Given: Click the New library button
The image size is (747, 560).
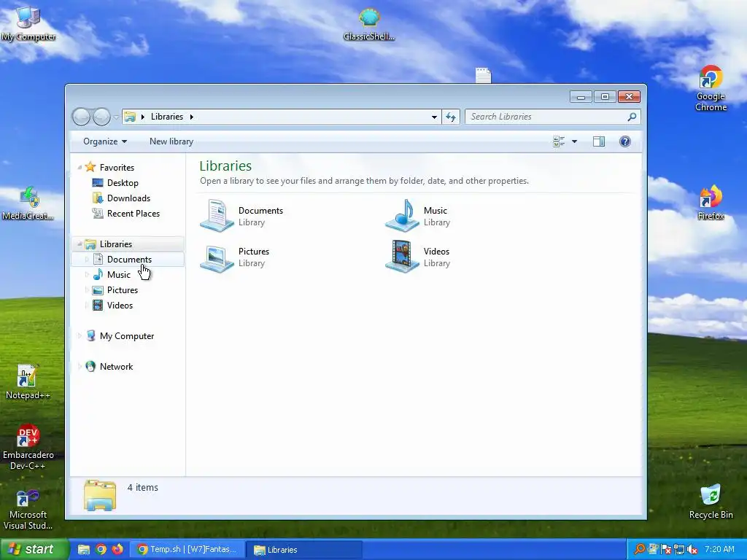Looking at the screenshot, I should (171, 141).
